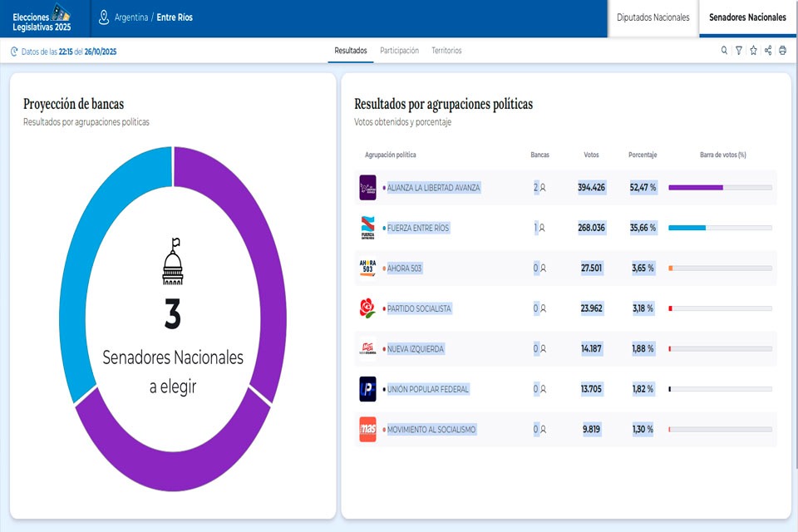The width and height of the screenshot is (798, 532).
Task: Switch to the Diputados Nacionales tab
Action: click(x=653, y=17)
